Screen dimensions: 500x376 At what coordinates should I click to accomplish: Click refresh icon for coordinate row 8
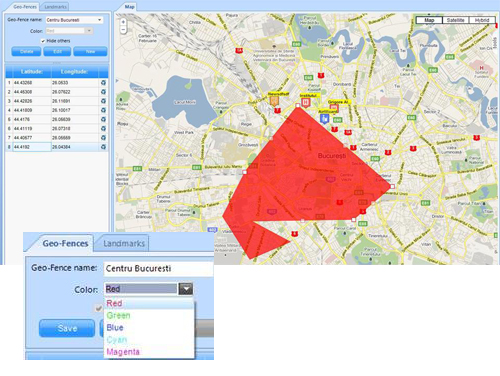tap(103, 147)
